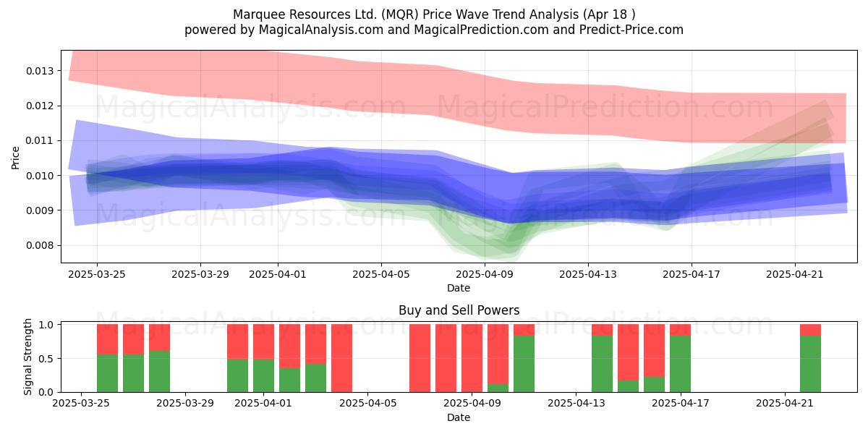This screenshot has height=434, width=868.
Task: Click the chart title mentioning Marquee Resources Ltd.
Action: 434,14
